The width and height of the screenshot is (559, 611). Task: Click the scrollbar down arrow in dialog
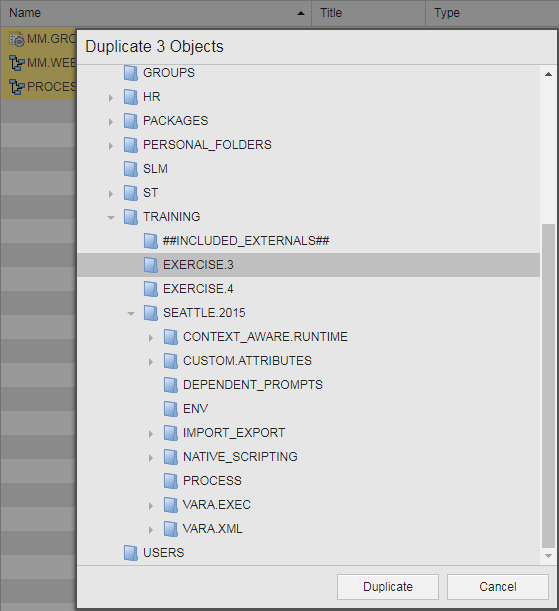pyautogui.click(x=548, y=556)
